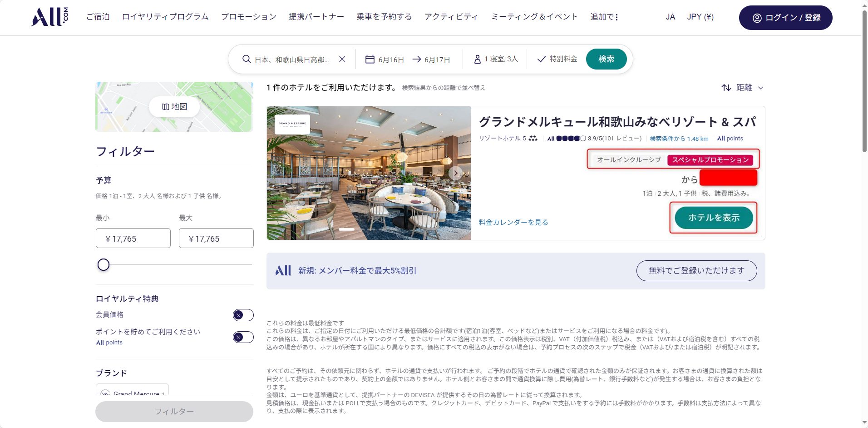Click the オールインクルーシブ tag
The image size is (868, 428).
click(629, 160)
